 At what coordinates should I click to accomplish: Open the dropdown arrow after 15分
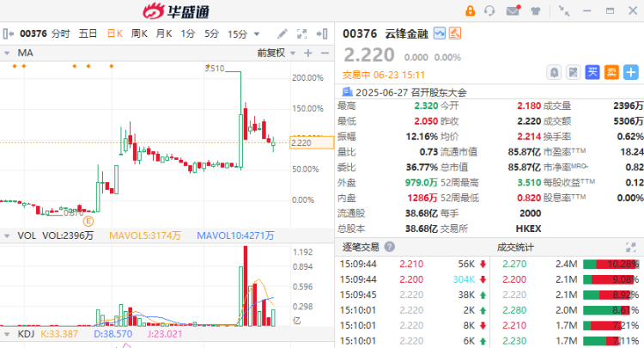click(x=257, y=34)
